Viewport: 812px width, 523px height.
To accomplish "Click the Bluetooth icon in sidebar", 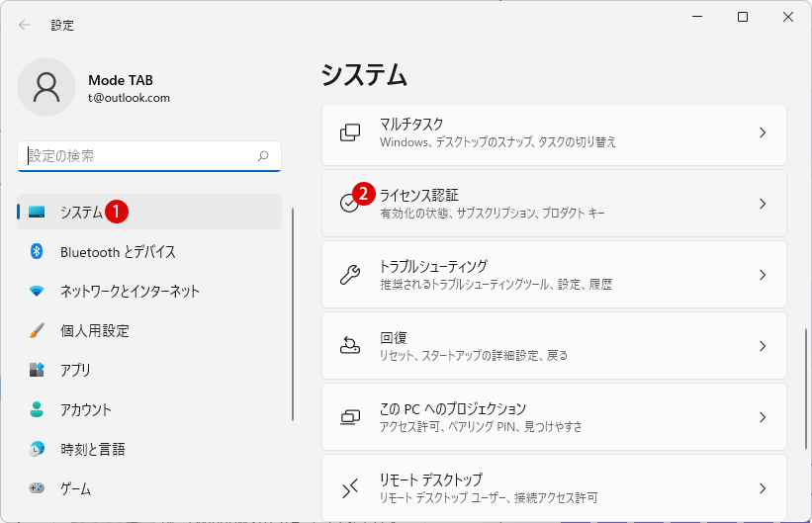I will click(x=37, y=252).
